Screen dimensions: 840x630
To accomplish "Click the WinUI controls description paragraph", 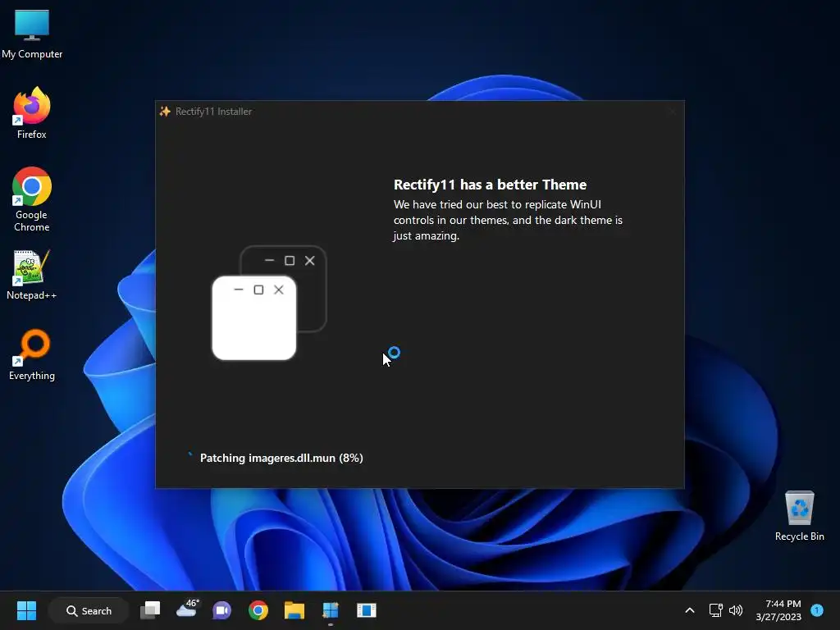I will (x=508, y=220).
